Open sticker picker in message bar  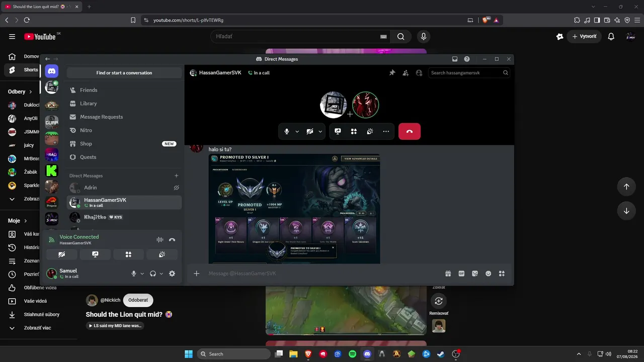click(x=475, y=274)
